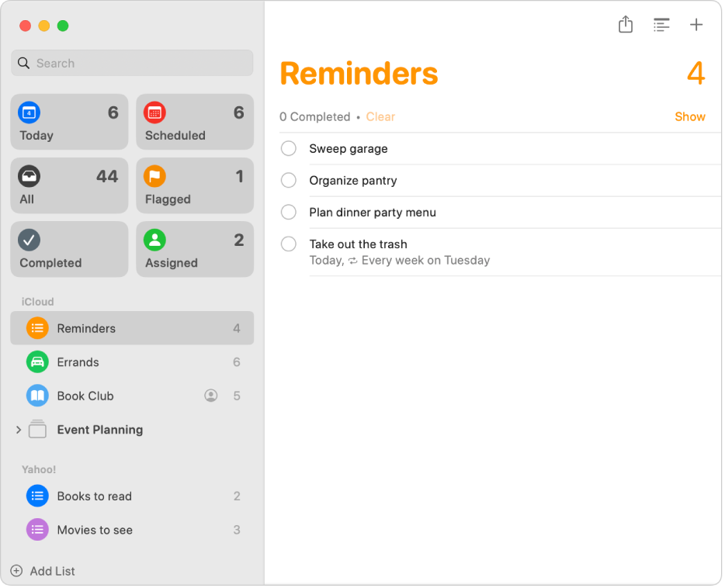Click Show to reveal completed reminders

689,116
